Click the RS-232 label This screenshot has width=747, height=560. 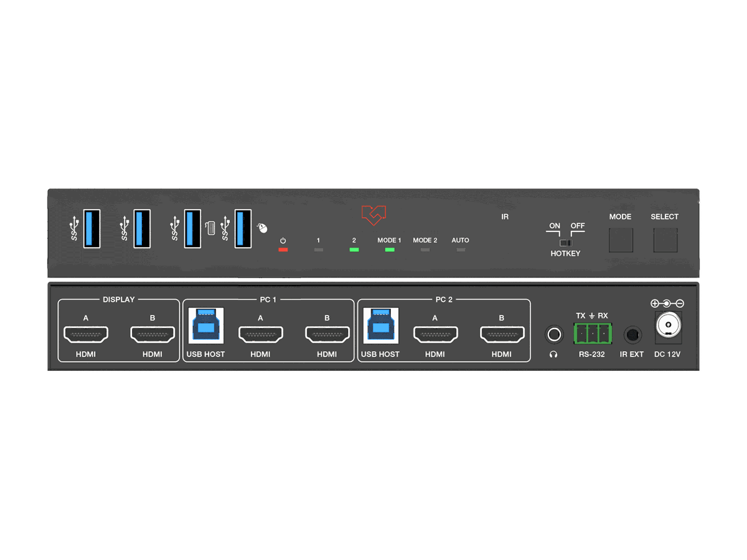[591, 354]
